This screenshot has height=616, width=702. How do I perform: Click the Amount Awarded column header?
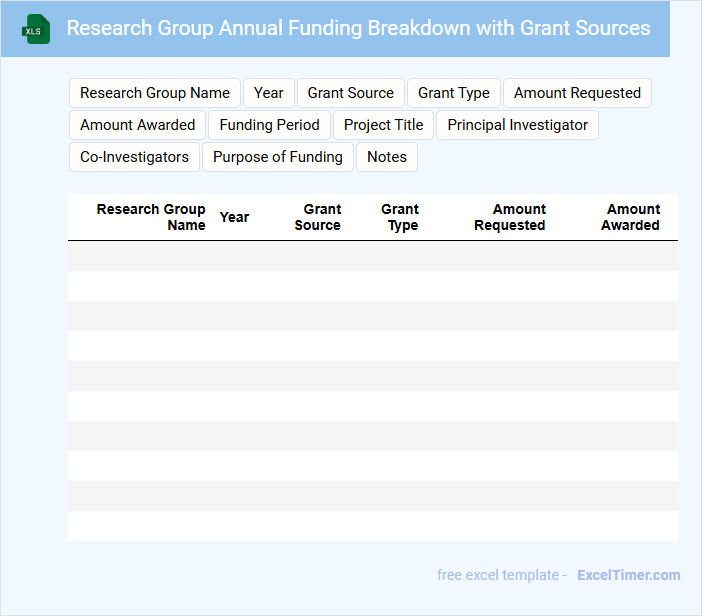(630, 217)
